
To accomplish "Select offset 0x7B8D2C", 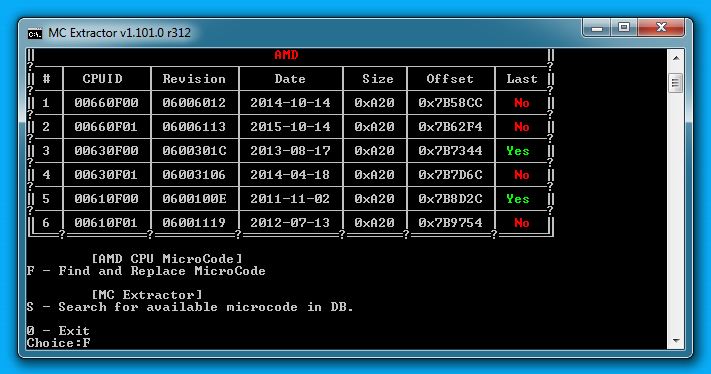I will pos(450,199).
